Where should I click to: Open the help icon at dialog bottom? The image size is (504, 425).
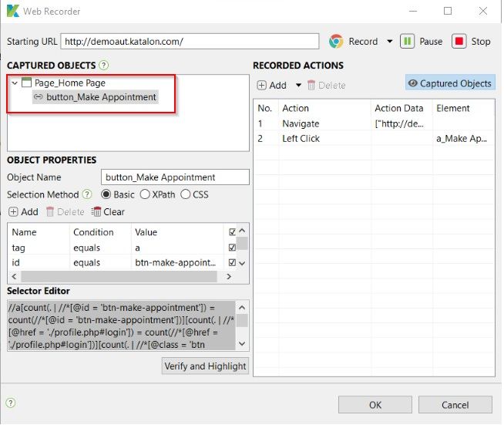pos(11,403)
